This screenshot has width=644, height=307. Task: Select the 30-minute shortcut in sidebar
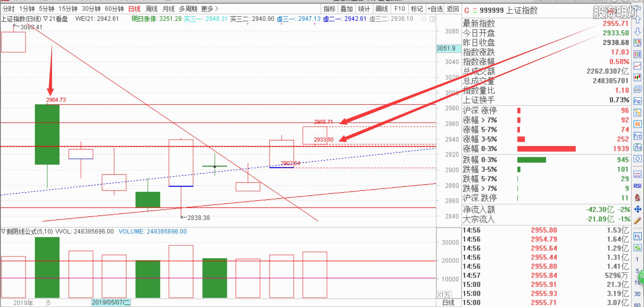click(637, 294)
